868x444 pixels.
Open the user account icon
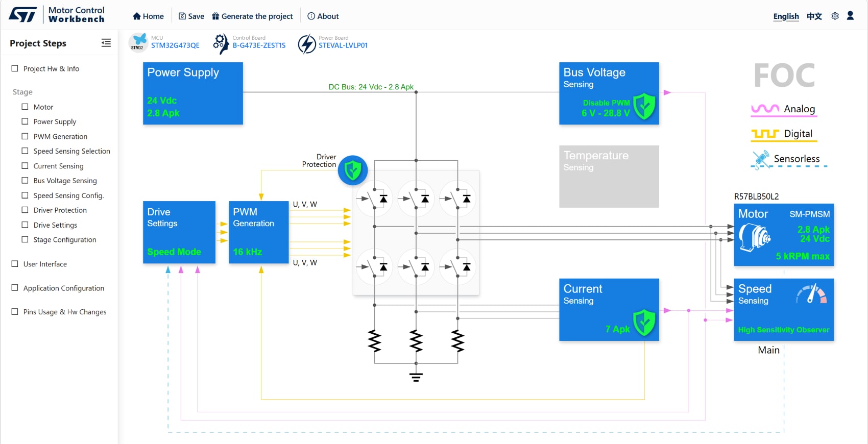850,16
